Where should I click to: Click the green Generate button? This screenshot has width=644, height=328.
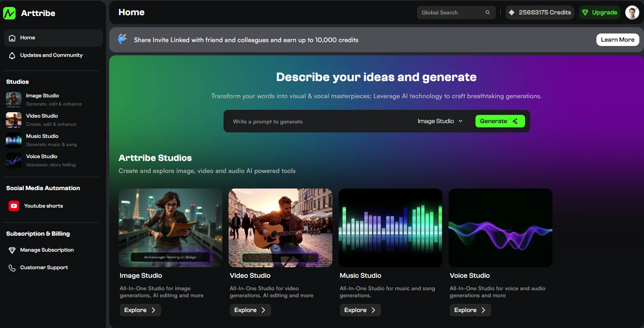500,121
